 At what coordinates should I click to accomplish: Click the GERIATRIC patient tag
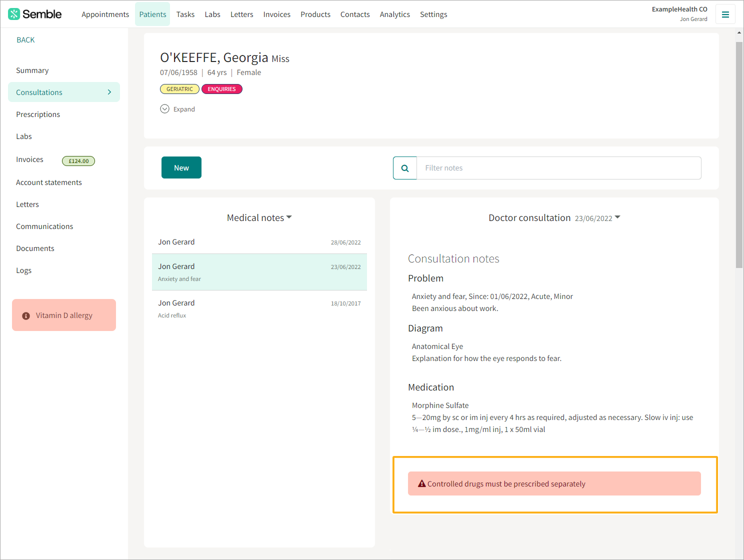click(179, 89)
